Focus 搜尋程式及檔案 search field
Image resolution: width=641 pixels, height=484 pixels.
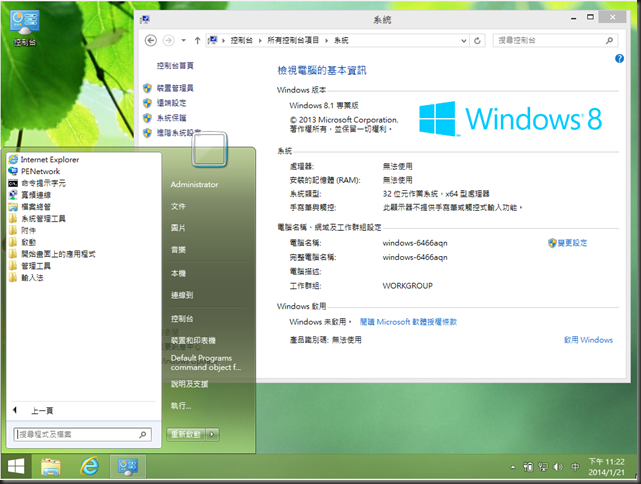[x=83, y=434]
